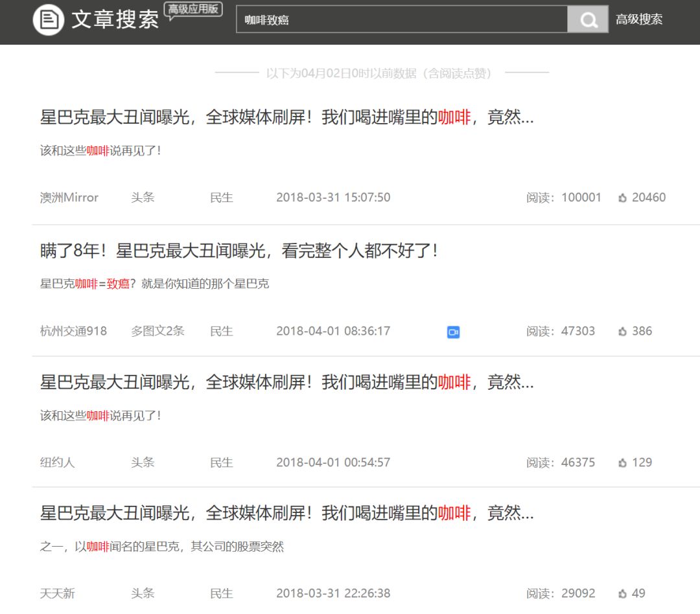Click read count 阅读：100001
Image resolution: width=700 pixels, height=614 pixels.
tap(563, 198)
